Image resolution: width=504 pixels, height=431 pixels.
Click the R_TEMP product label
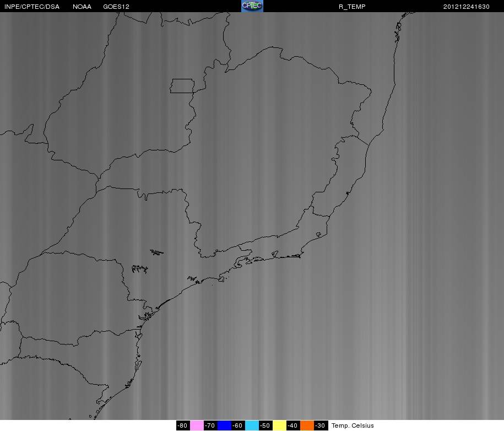pyautogui.click(x=352, y=7)
